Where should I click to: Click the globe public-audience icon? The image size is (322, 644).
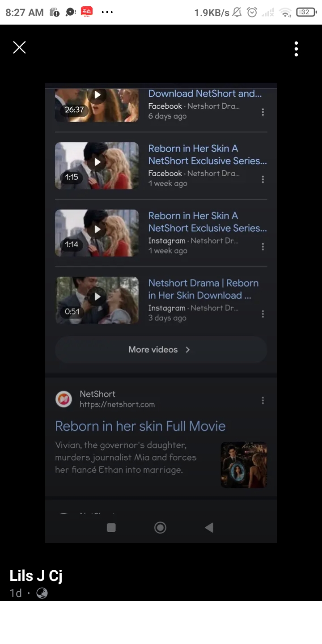pyautogui.click(x=42, y=593)
